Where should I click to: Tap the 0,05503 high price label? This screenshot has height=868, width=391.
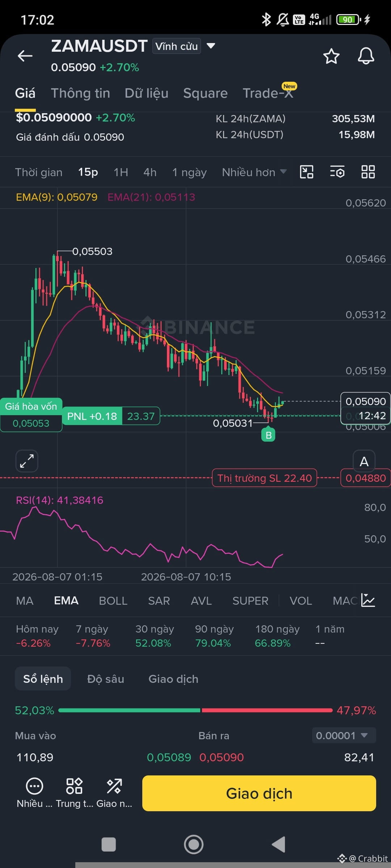click(92, 251)
